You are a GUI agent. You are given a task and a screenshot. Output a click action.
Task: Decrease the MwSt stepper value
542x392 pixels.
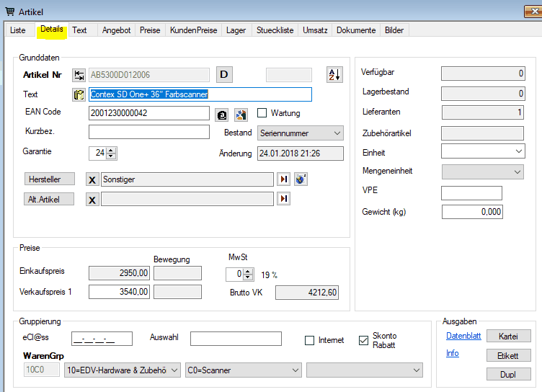point(248,277)
